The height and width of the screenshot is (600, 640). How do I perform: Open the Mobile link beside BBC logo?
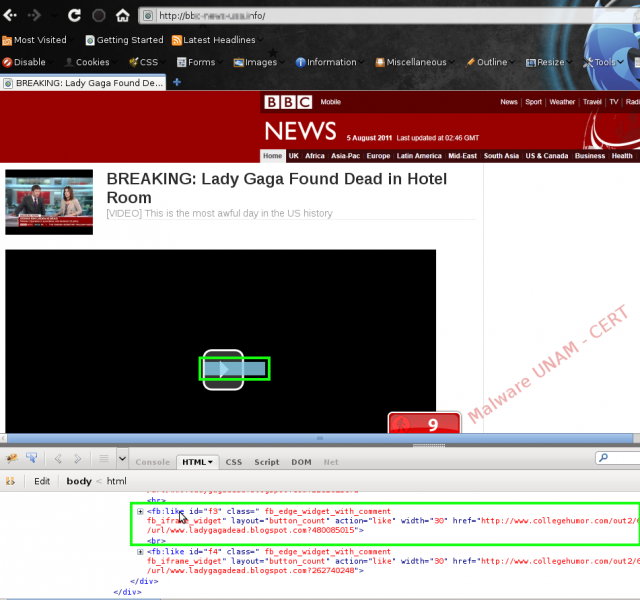coord(331,102)
